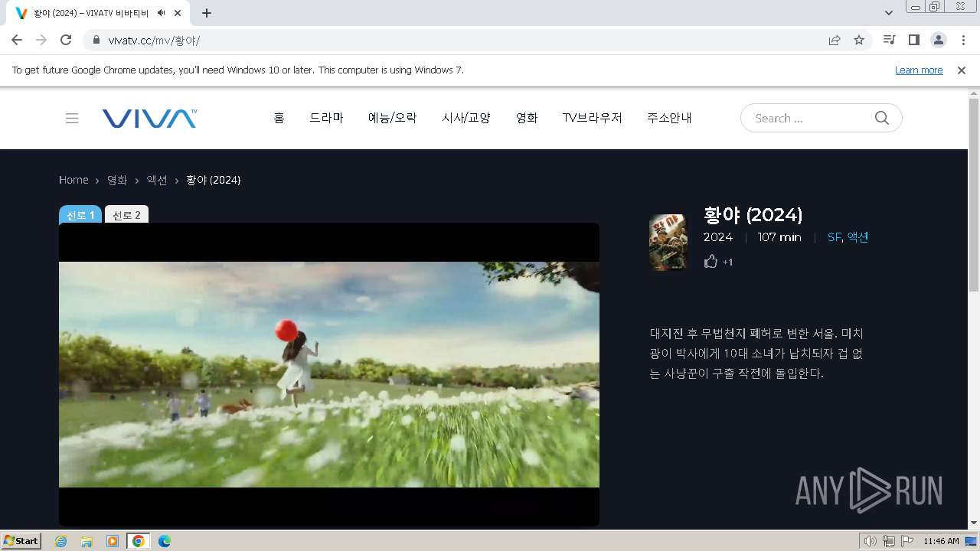This screenshot has width=980, height=551.
Task: Toggle the Chrome side panel
Action: pyautogui.click(x=913, y=40)
